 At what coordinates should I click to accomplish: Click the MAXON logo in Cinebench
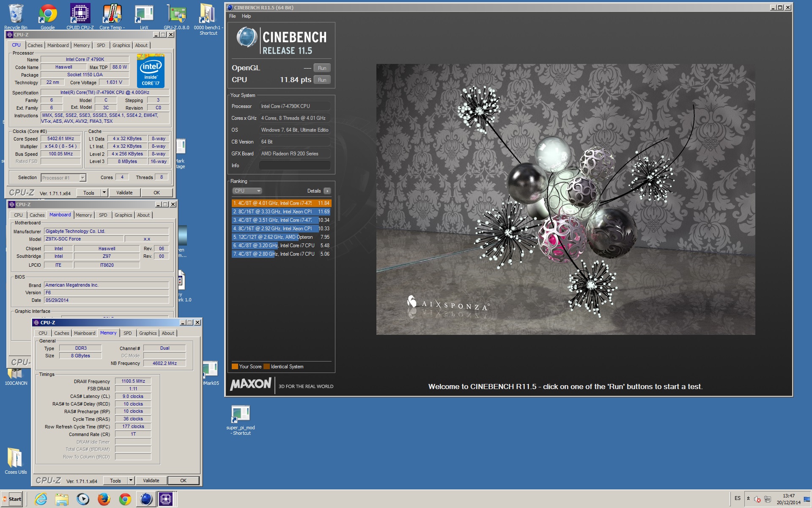251,384
